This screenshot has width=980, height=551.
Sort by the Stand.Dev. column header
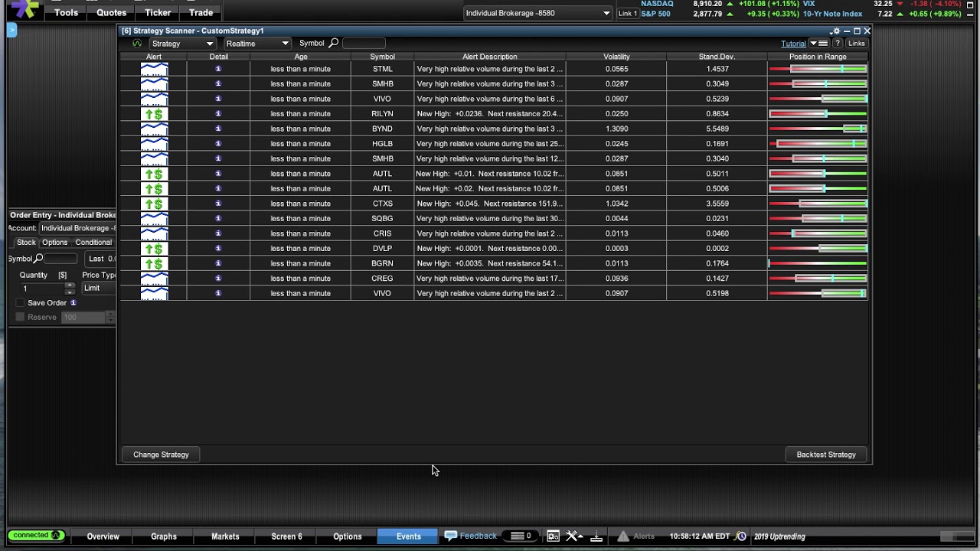point(717,57)
